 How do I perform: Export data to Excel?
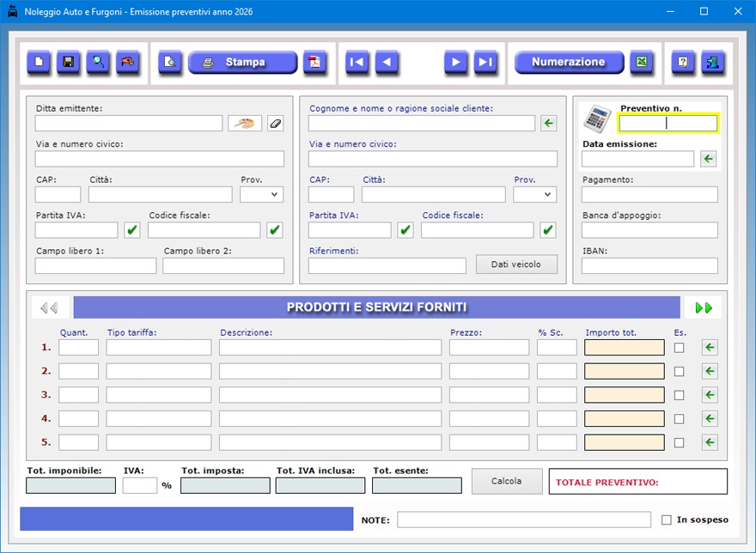[641, 63]
